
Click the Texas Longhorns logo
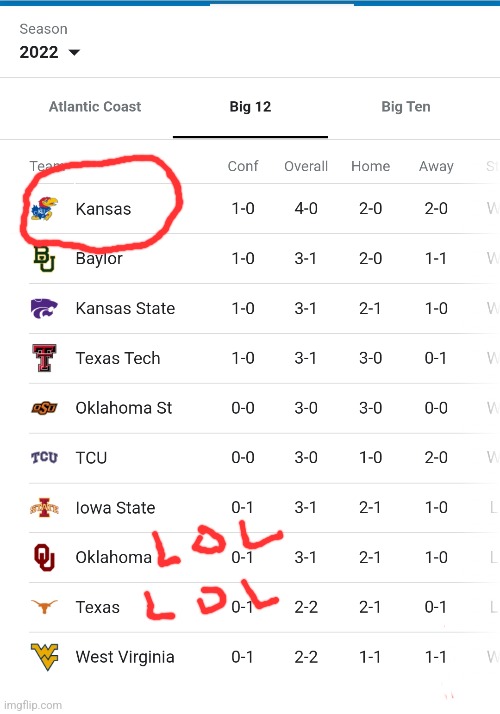[44, 607]
